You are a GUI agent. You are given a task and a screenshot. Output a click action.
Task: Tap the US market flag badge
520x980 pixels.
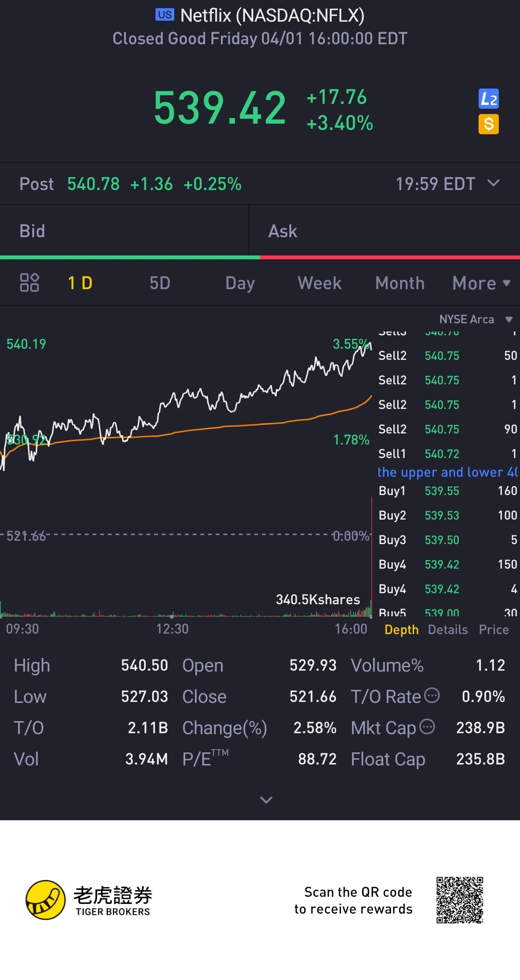[x=165, y=15]
